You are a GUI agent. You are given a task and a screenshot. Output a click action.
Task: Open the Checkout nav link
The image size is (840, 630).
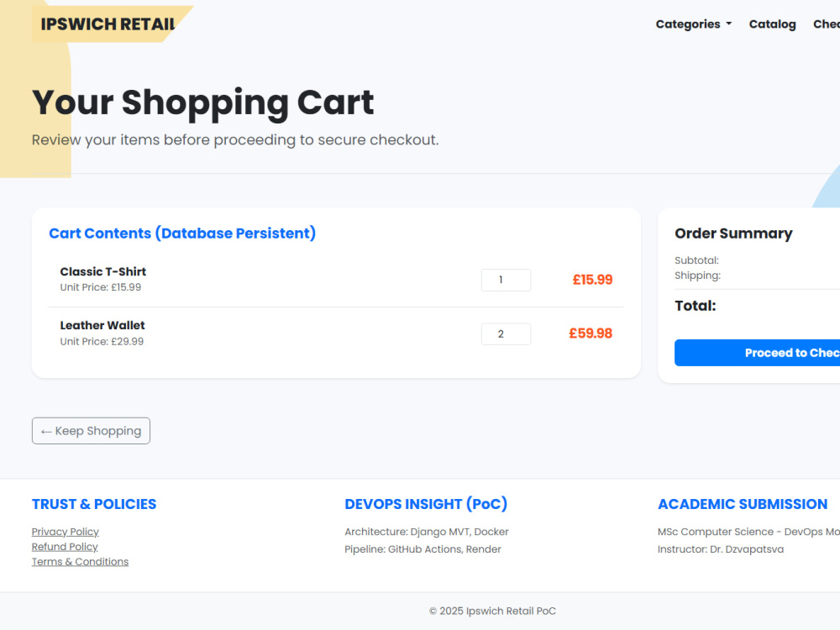827,24
